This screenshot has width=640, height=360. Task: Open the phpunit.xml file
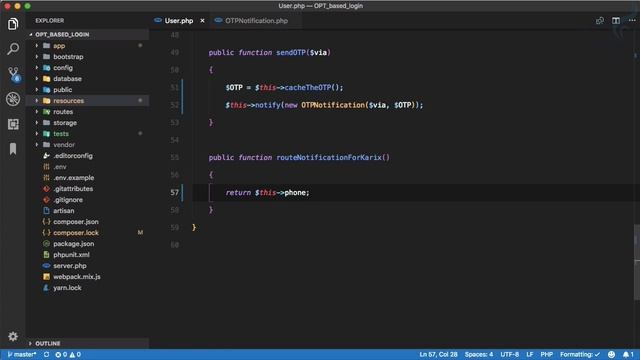click(x=88, y=255)
